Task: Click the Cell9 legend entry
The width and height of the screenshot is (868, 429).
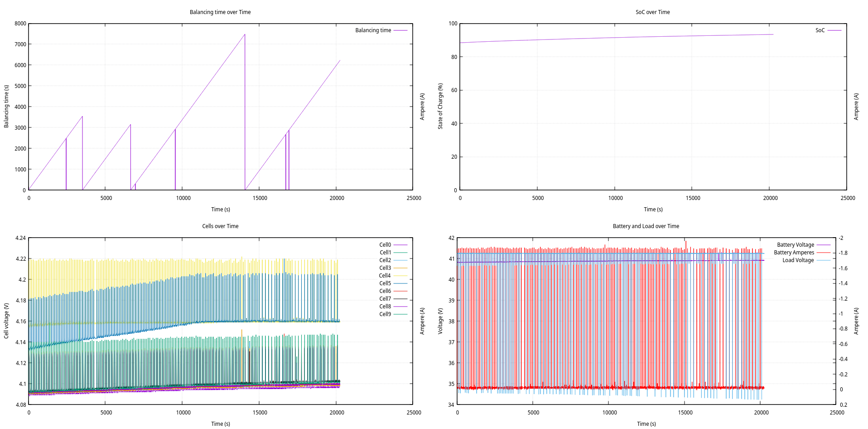Action: pyautogui.click(x=385, y=314)
